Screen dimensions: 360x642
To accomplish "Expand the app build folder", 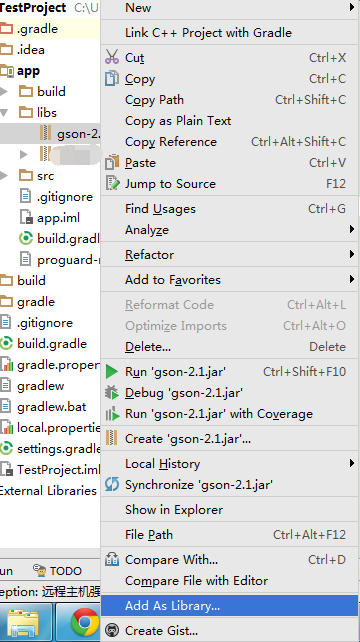I will tap(4, 91).
